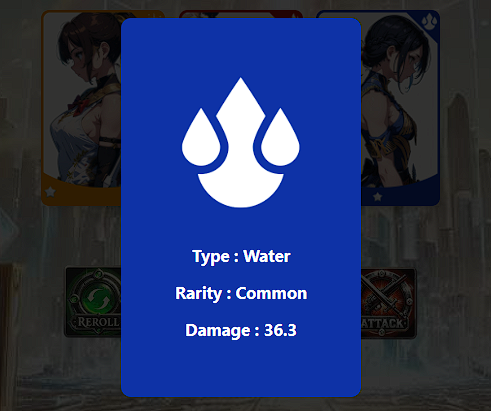Select the orange-bordered brunette character card

(x=81, y=108)
